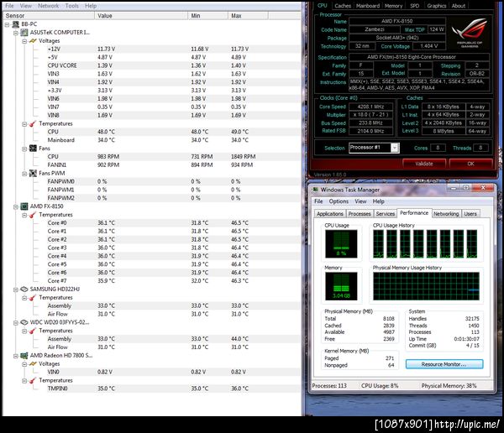Collapse the ASUSTeK COMPUTER node
Screen dimensions: 504x433
(15, 33)
